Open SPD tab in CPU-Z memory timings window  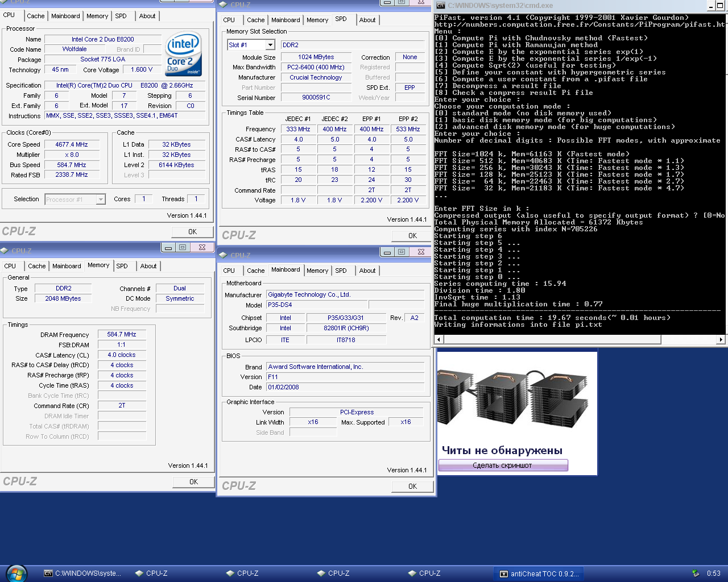(122, 266)
